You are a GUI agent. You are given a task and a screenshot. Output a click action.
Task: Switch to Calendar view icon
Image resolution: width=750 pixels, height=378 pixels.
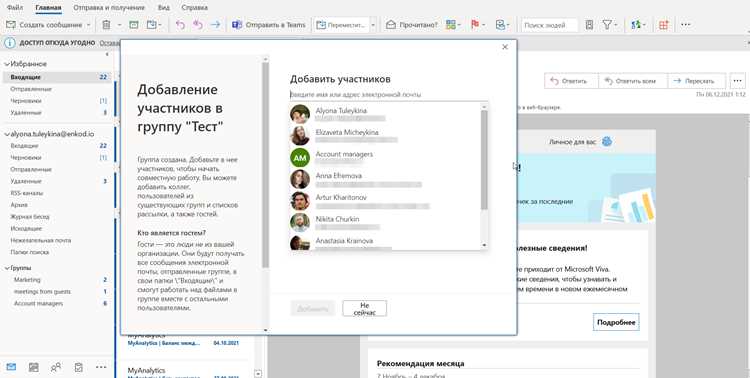[x=33, y=367]
